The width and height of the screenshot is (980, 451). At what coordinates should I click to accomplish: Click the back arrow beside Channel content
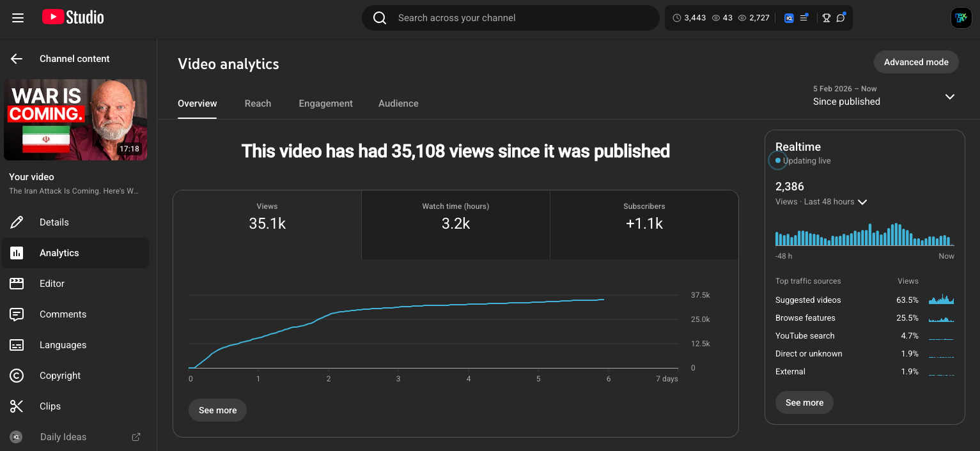point(15,58)
